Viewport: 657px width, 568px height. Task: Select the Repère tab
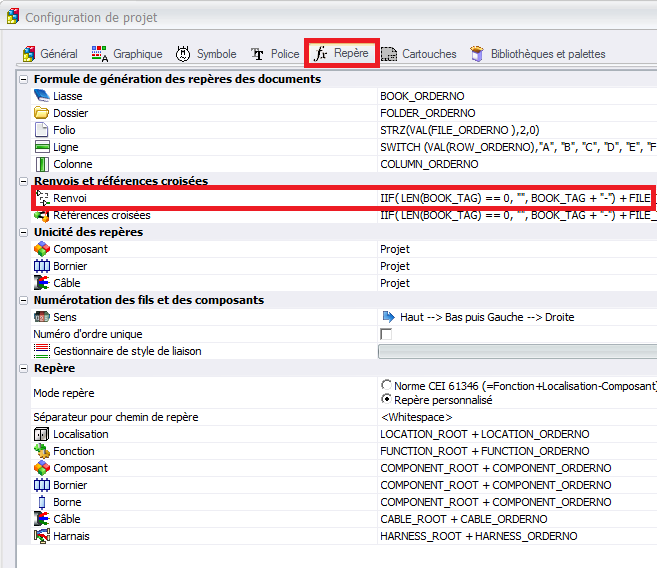(342, 53)
